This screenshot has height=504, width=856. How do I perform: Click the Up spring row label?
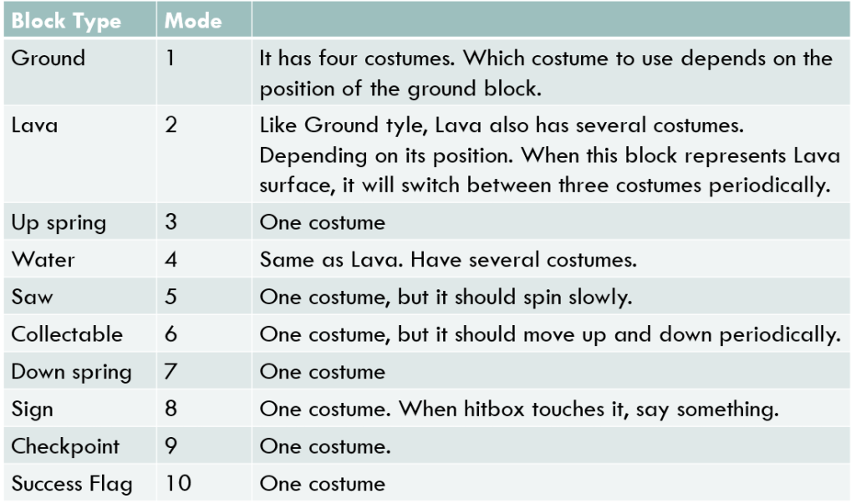[x=59, y=223]
